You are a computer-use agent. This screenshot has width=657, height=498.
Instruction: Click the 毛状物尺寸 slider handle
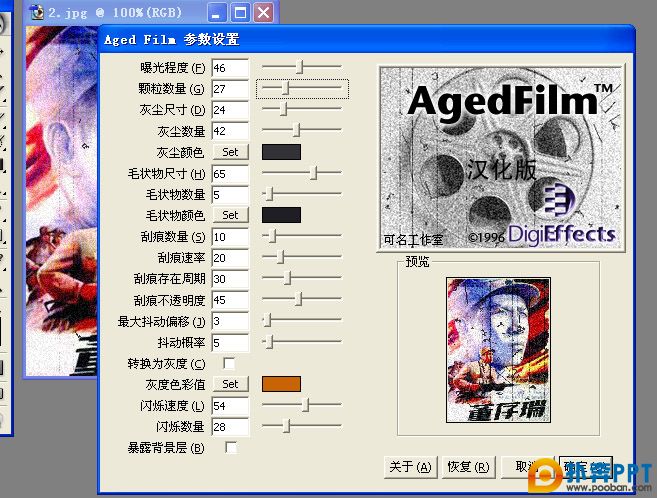click(314, 173)
